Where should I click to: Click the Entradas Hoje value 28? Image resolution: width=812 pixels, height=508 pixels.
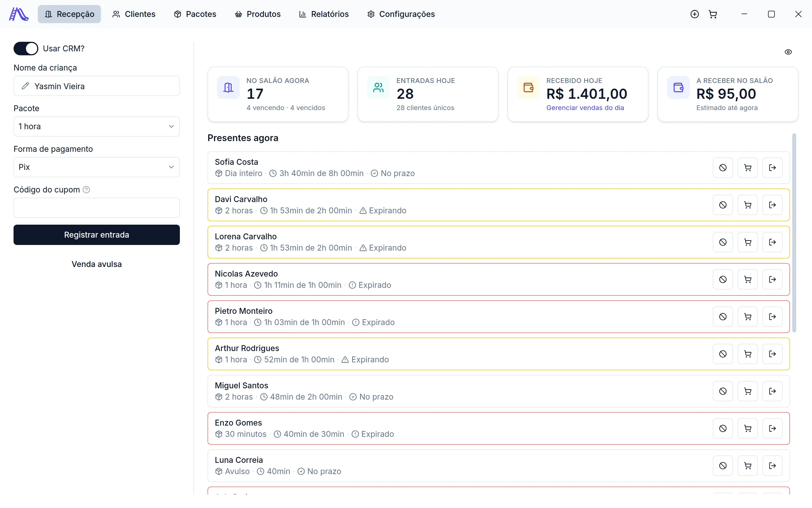(x=405, y=94)
